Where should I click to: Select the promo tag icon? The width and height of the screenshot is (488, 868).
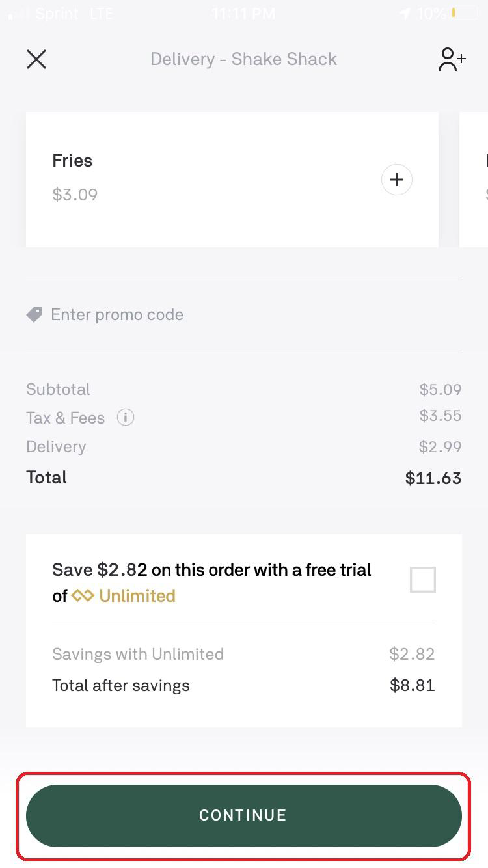(34, 314)
